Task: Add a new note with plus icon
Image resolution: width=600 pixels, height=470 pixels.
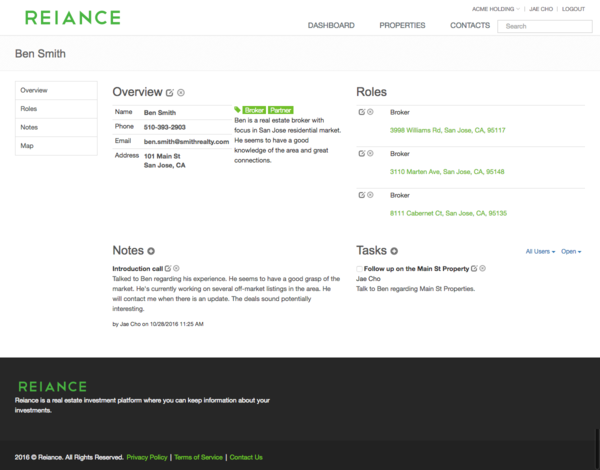Action: click(x=151, y=251)
